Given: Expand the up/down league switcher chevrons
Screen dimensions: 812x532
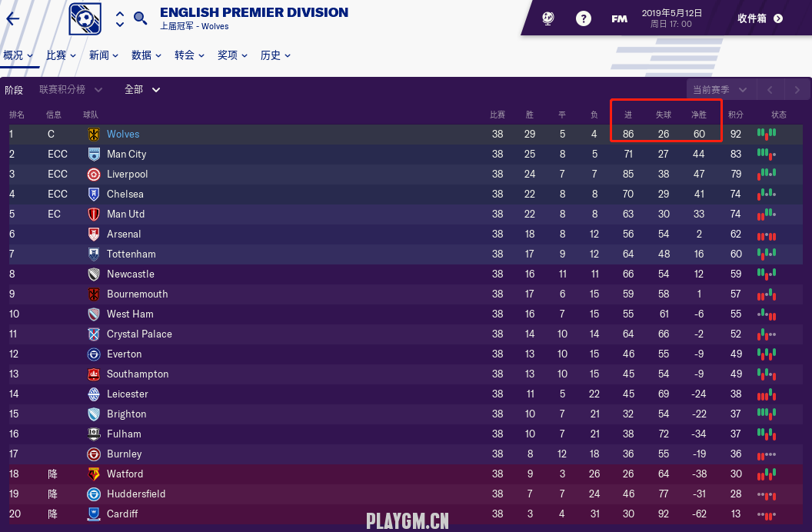Looking at the screenshot, I should [x=120, y=19].
